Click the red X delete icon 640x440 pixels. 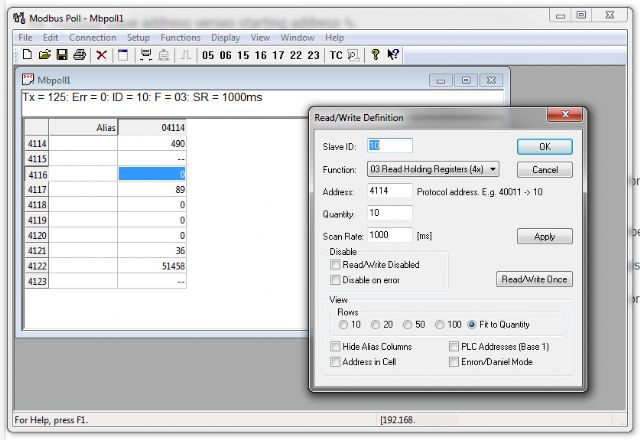coord(101,55)
